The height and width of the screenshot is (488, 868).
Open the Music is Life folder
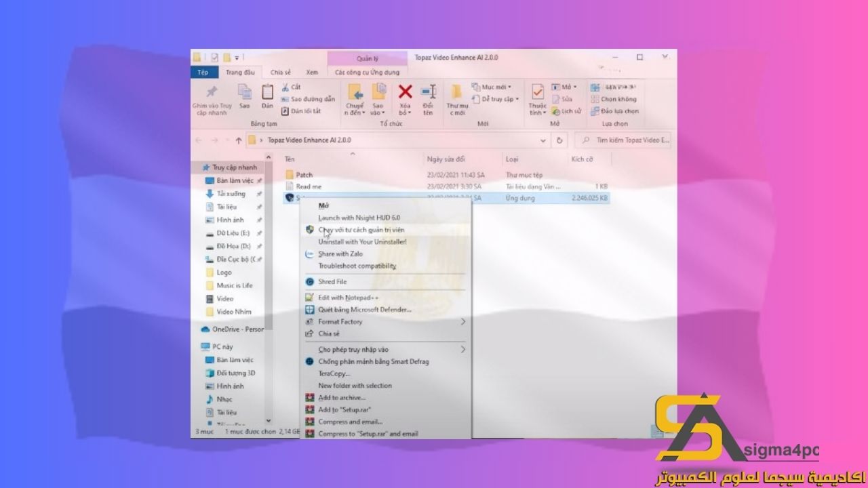pyautogui.click(x=234, y=285)
